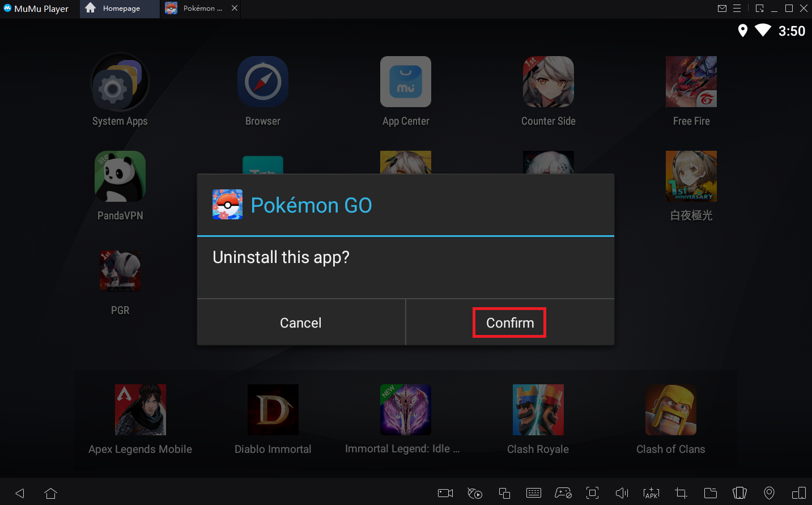Open the MuMu mail messages icon

click(722, 9)
